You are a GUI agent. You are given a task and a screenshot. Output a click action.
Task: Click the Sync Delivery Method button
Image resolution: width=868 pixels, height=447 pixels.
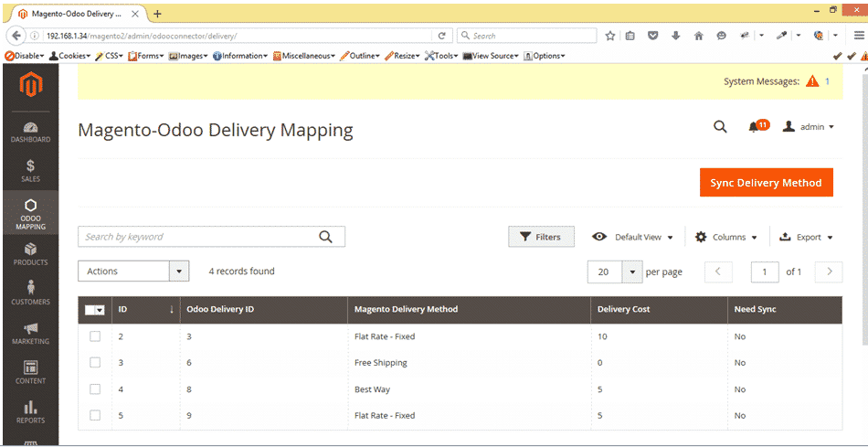click(x=767, y=183)
